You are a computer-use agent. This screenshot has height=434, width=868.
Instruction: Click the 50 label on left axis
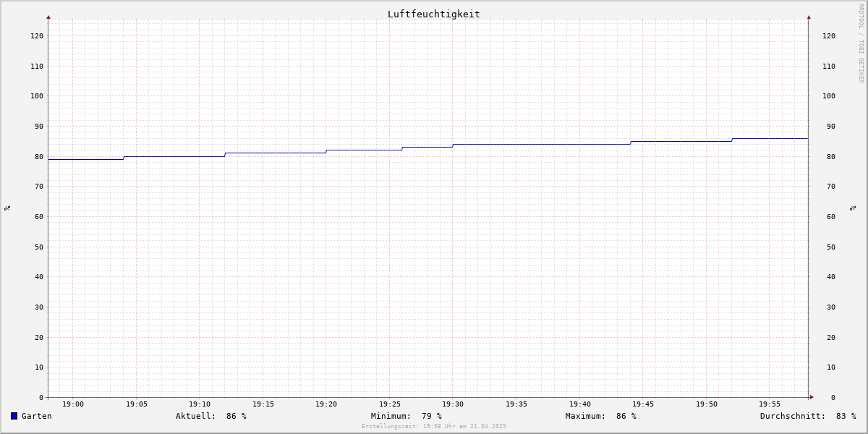click(x=39, y=247)
